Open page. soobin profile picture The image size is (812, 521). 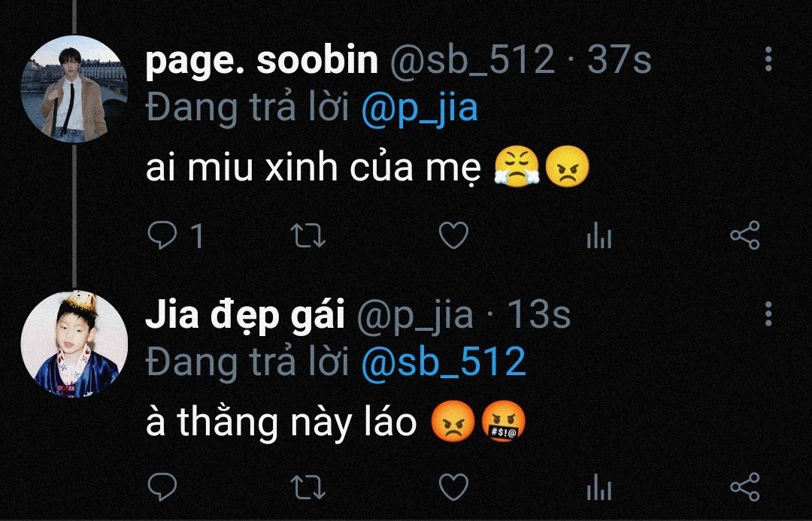[74, 89]
